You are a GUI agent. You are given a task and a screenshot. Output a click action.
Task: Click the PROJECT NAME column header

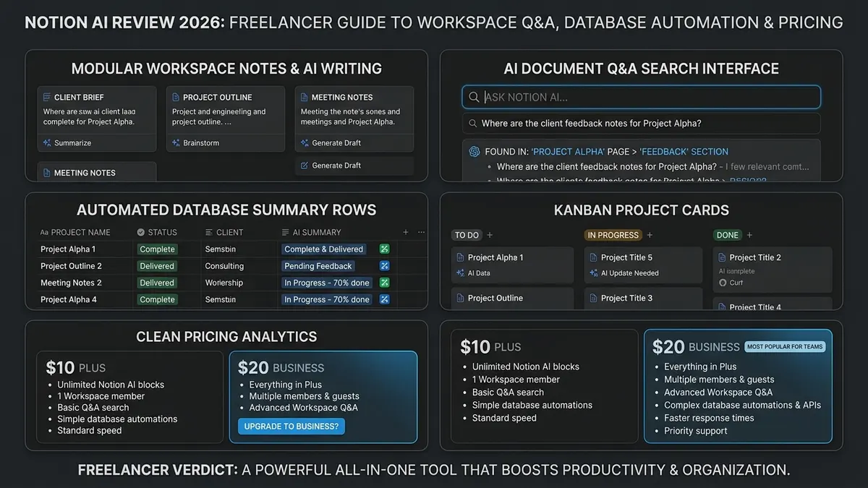75,232
